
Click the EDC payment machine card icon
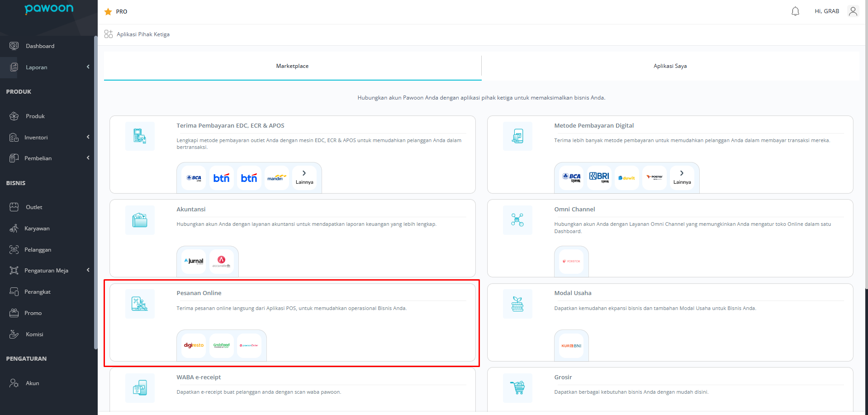pyautogui.click(x=140, y=136)
